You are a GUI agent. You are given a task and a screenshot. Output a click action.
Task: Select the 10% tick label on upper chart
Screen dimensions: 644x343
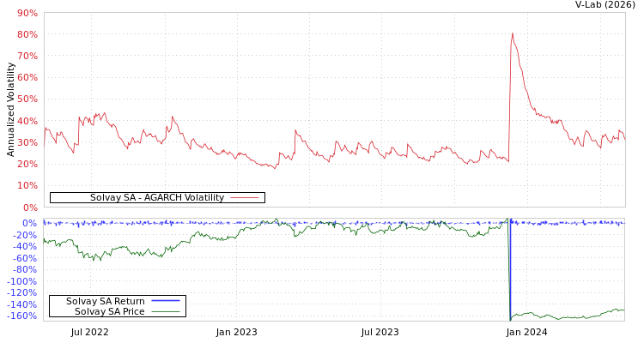pos(27,185)
